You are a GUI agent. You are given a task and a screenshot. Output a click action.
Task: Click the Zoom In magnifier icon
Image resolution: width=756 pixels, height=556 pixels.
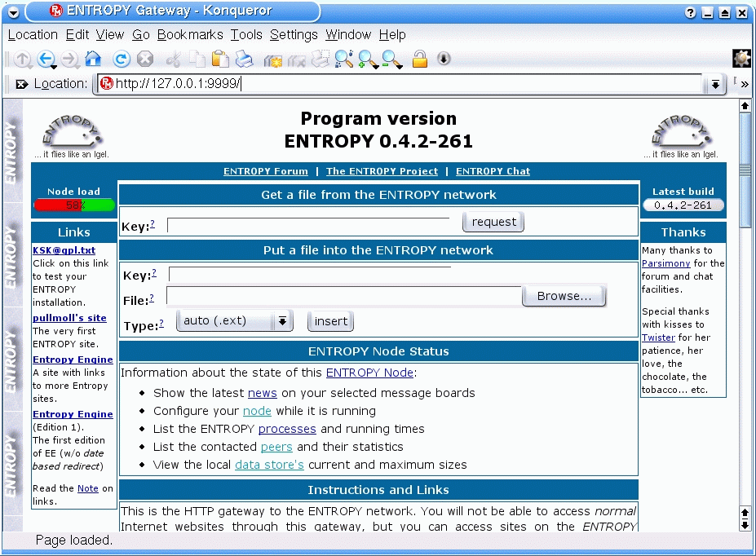(368, 60)
